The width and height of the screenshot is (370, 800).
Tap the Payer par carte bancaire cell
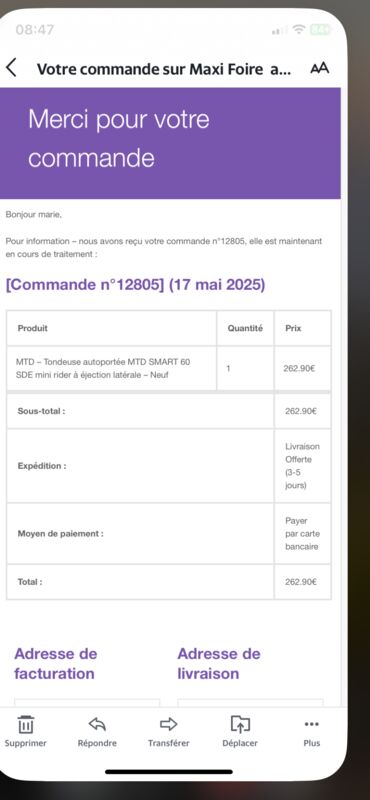[302, 534]
